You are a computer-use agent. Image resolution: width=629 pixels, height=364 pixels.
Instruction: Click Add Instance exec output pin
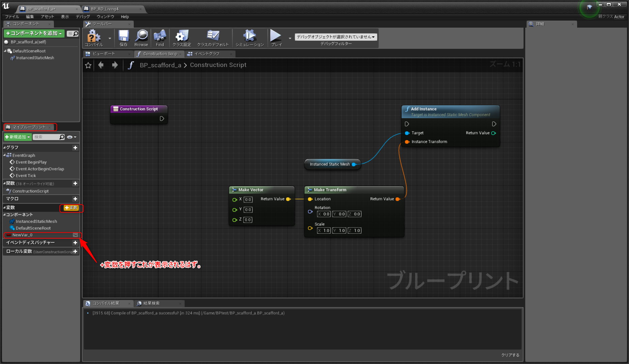494,124
